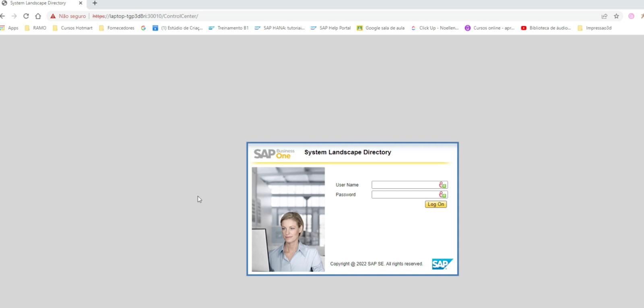Click the browser back arrow
Viewport: 644px width, 308px height.
point(3,16)
